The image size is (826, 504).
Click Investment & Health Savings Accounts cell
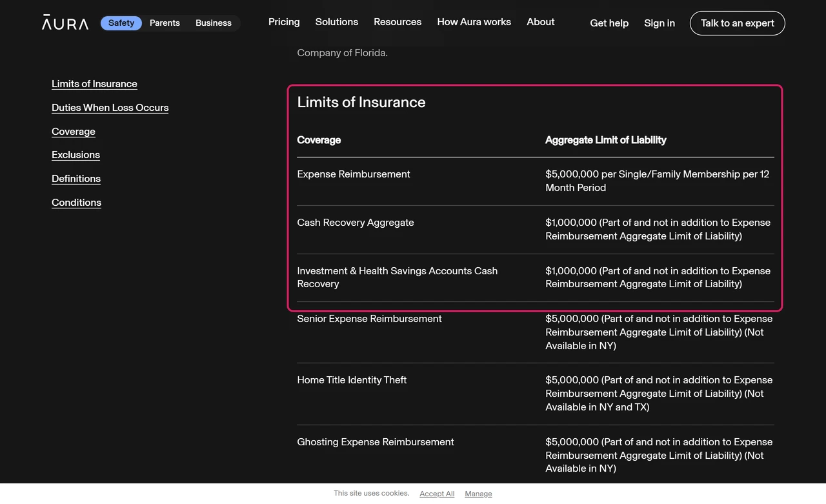coord(398,277)
